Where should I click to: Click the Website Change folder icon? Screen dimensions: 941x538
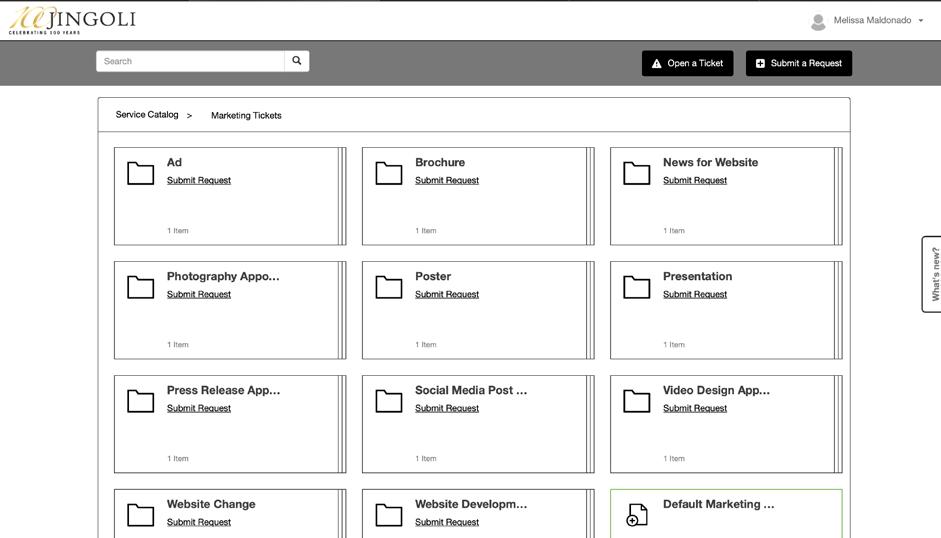click(140, 515)
